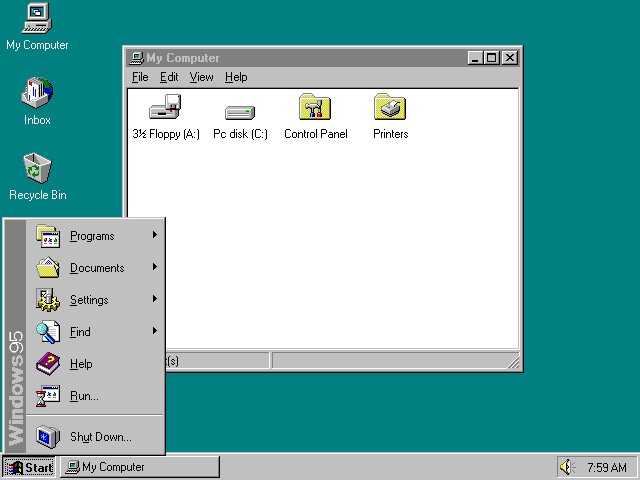640x480 pixels.
Task: Expand the Find submenu in Start menu
Action: coord(80,332)
